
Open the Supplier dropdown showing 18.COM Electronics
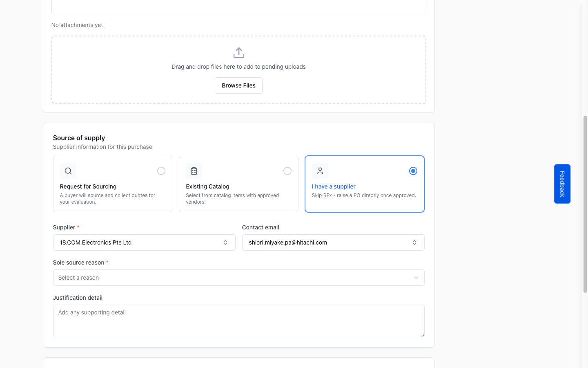[144, 242]
